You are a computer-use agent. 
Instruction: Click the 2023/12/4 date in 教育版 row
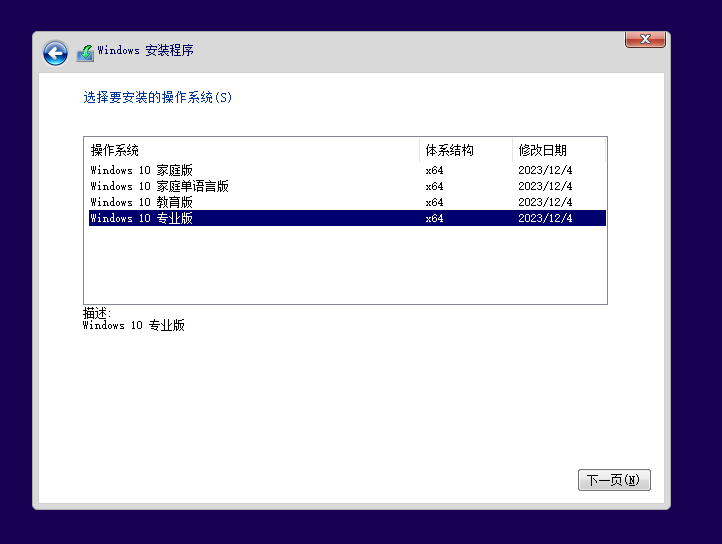point(545,202)
